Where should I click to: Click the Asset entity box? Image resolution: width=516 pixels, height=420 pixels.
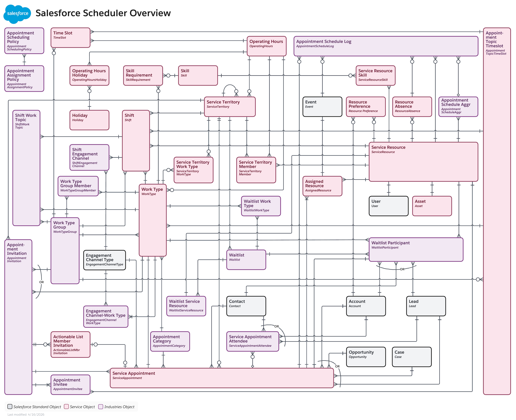(x=432, y=206)
